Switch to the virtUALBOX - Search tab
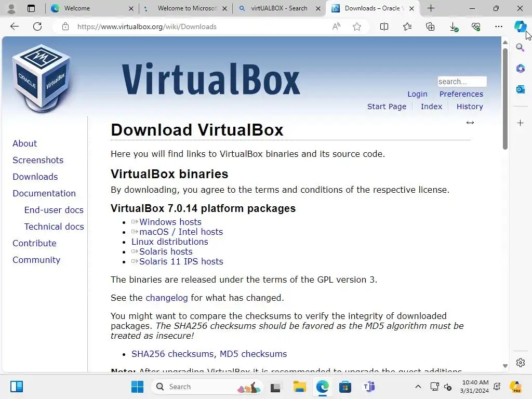 (279, 8)
